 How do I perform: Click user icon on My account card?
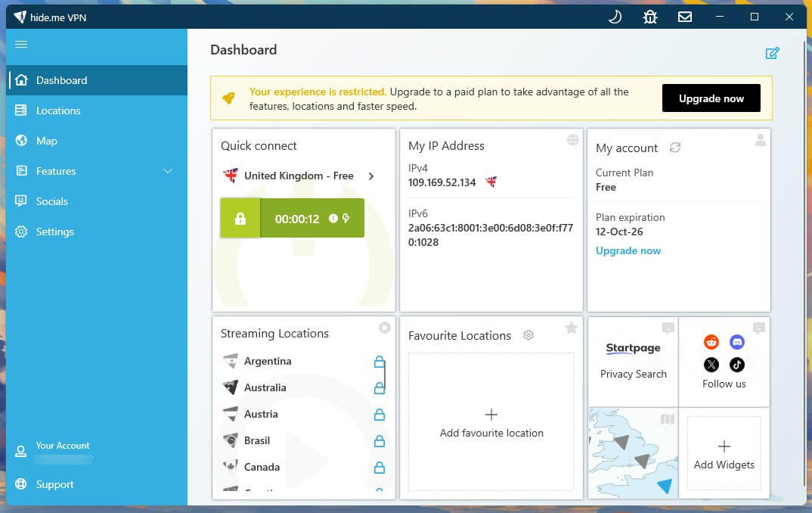[x=760, y=140]
